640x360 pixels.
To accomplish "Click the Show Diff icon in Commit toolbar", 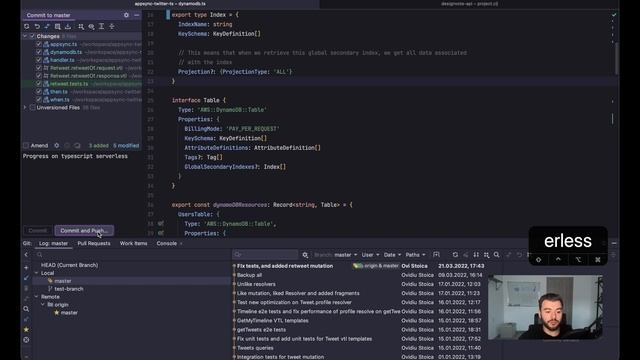I will click(x=47, y=27).
